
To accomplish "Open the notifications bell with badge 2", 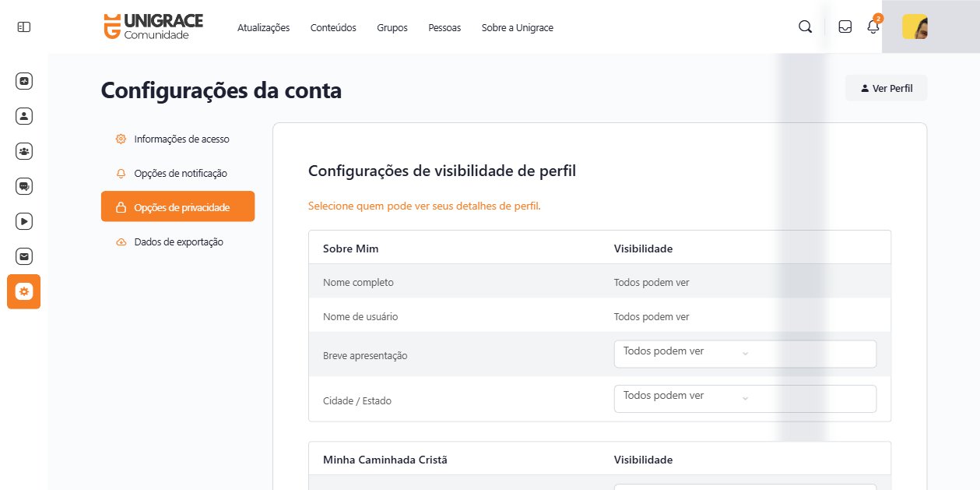I will click(x=872, y=26).
